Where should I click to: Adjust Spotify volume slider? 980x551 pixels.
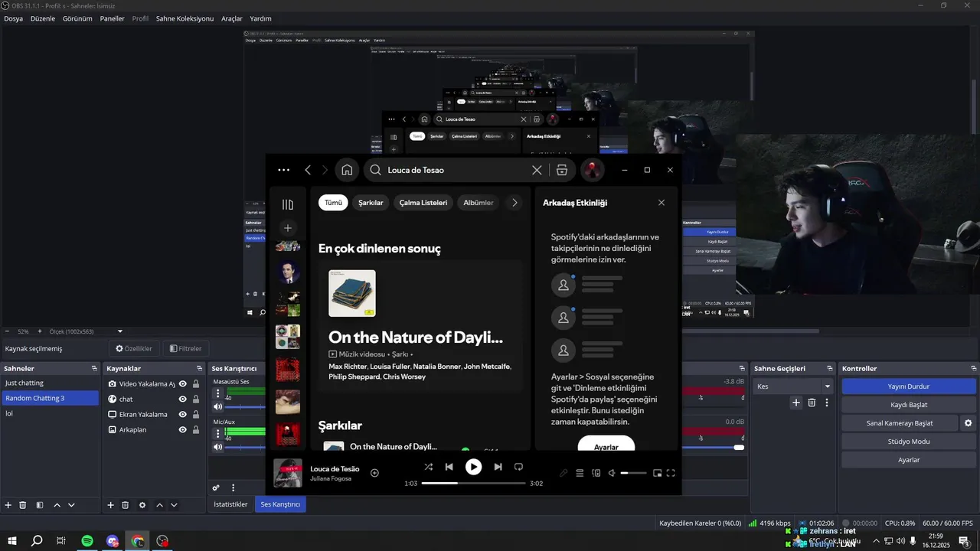633,473
